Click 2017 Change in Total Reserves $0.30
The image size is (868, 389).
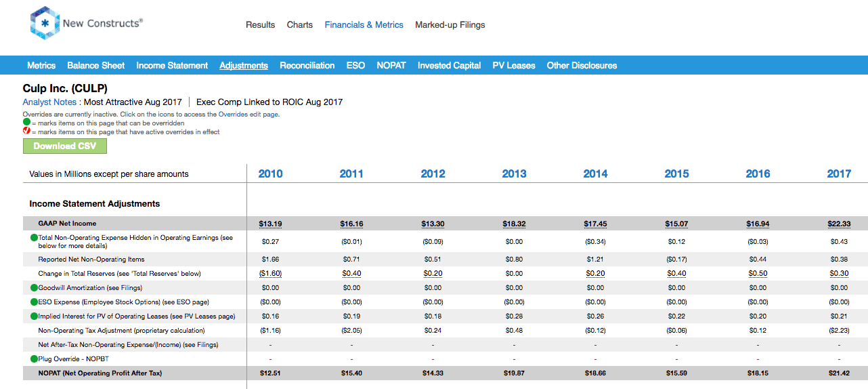(x=839, y=274)
